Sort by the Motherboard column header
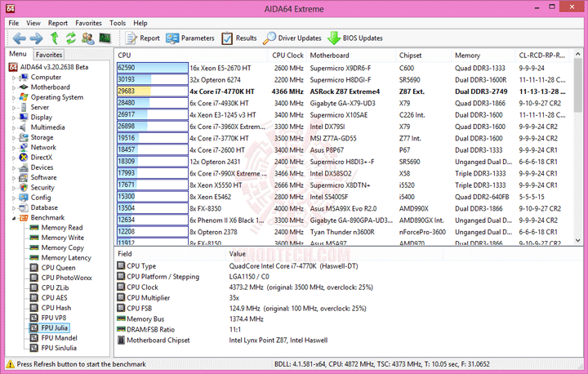The width and height of the screenshot is (588, 374). coord(351,56)
